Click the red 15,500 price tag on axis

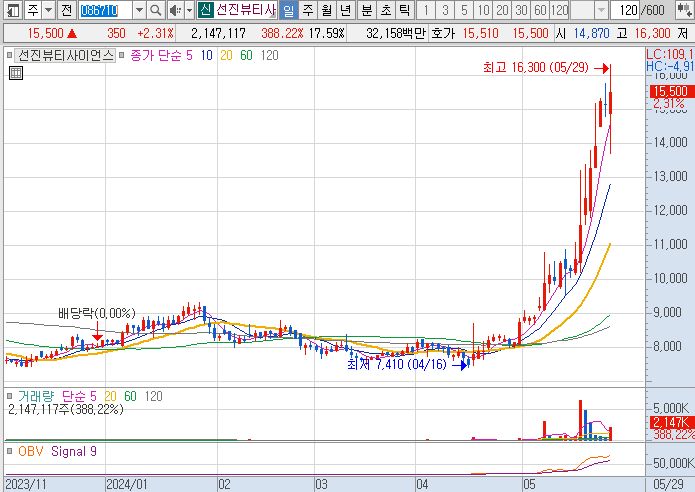(x=670, y=91)
